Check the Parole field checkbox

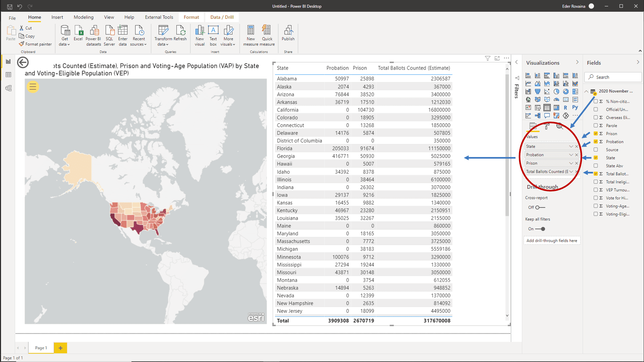pos(596,125)
